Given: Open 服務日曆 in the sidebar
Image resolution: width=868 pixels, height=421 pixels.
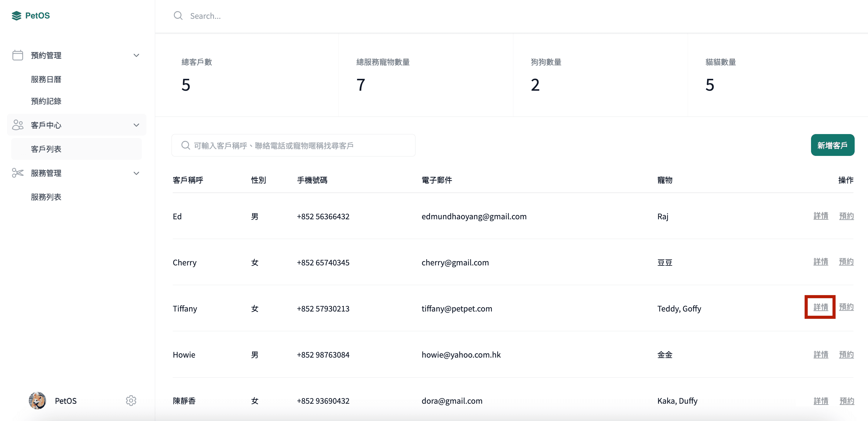Looking at the screenshot, I should tap(46, 79).
